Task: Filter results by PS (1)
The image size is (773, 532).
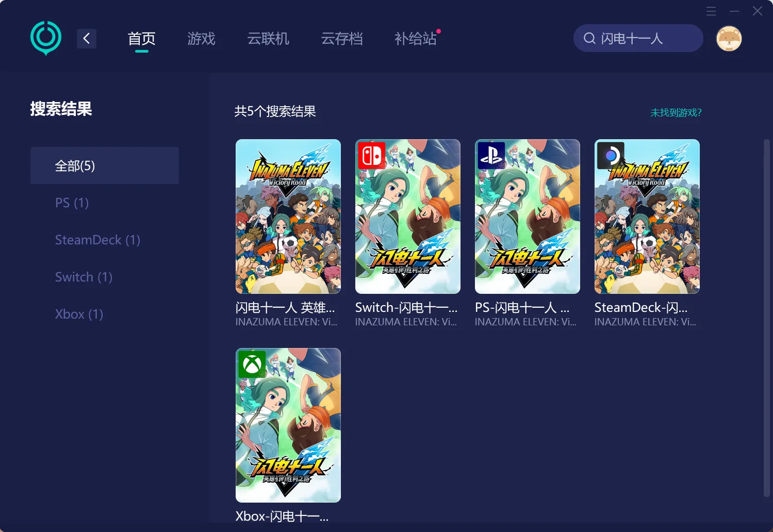Action: (x=72, y=203)
